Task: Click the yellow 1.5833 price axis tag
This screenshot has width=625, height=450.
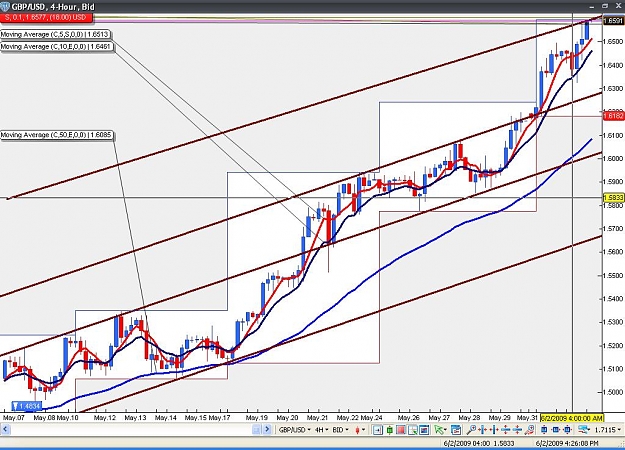Action: click(x=613, y=198)
